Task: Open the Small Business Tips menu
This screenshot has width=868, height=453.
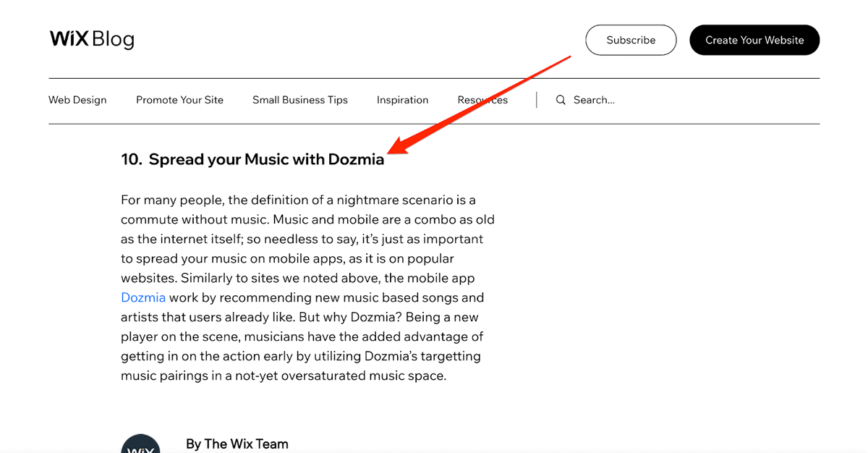Action: pos(300,100)
